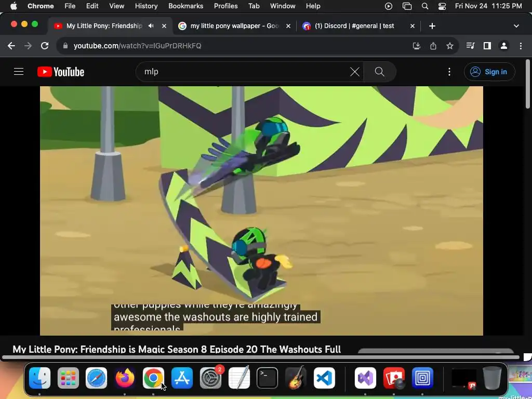Image resolution: width=532 pixels, height=399 pixels.
Task: Open Stage Manager windows menu bar icon
Action: [x=407, y=6]
